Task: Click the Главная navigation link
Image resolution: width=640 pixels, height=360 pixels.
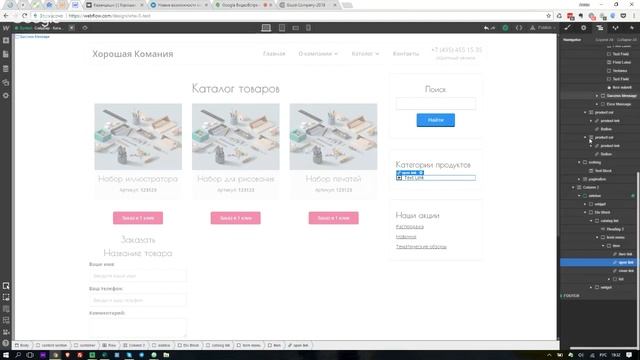Action: (274, 54)
